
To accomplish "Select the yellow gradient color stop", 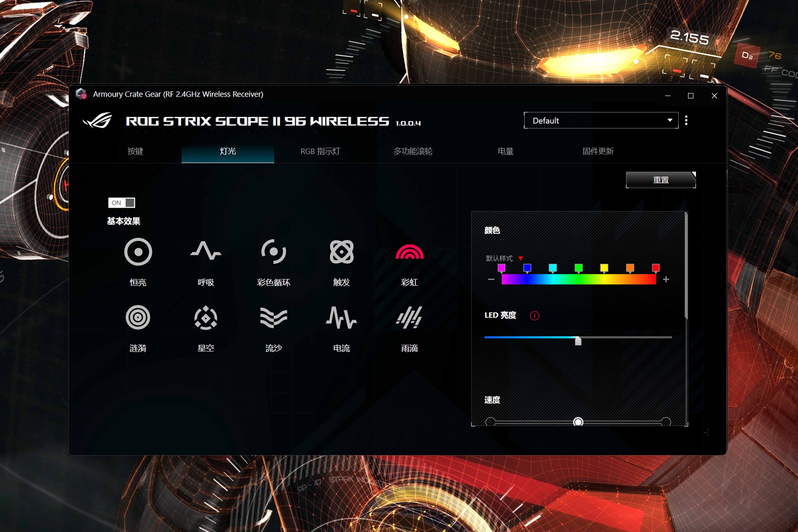I will tap(604, 269).
